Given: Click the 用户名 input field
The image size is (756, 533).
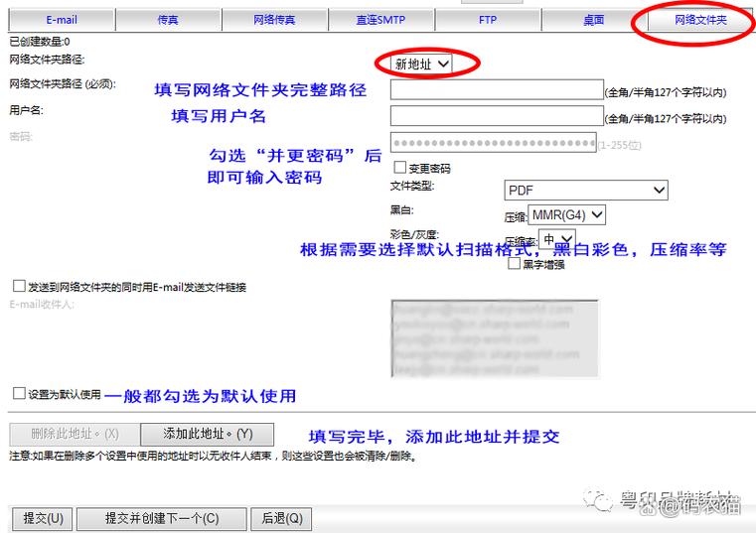Looking at the screenshot, I should [496, 116].
